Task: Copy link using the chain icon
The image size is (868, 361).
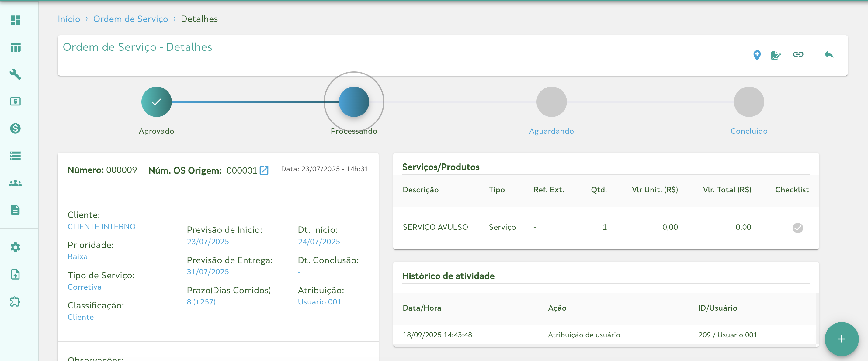Action: coord(798,54)
